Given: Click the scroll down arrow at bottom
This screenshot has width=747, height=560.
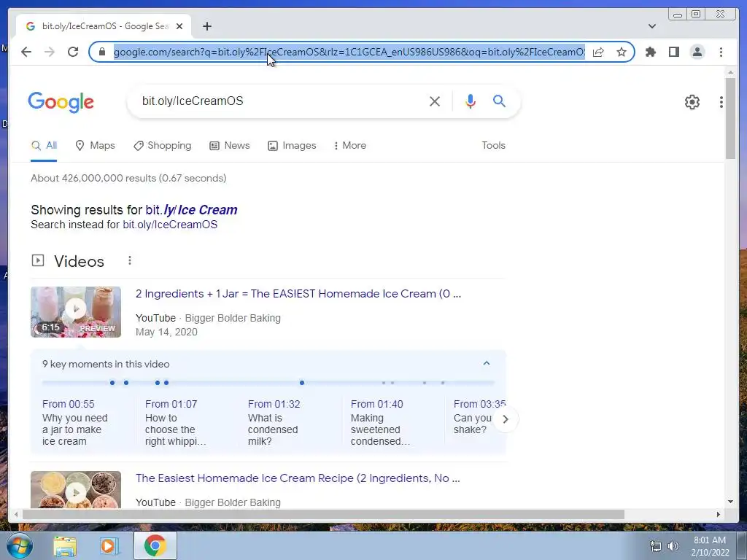Looking at the screenshot, I should tap(731, 502).
